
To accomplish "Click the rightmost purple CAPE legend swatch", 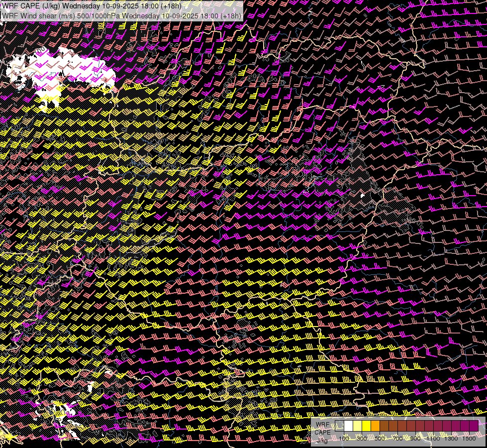I will click(474, 426).
